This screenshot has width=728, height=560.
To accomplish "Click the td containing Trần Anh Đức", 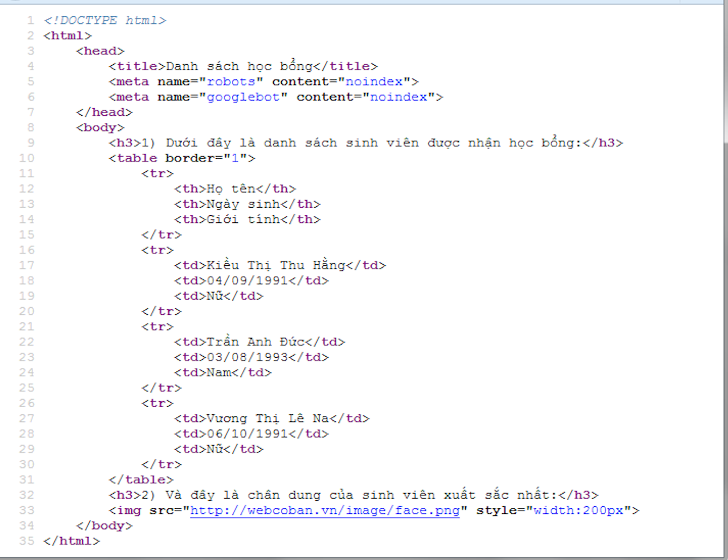I will pos(256,341).
